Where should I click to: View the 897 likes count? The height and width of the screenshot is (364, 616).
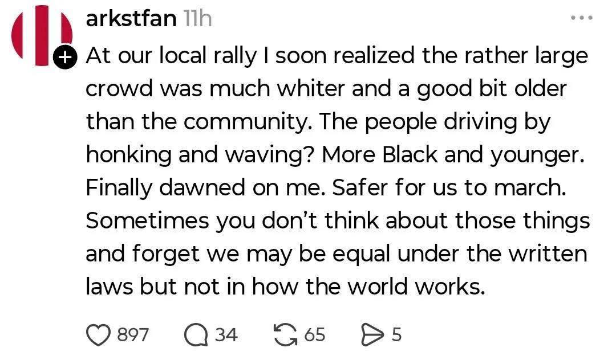pos(133,334)
